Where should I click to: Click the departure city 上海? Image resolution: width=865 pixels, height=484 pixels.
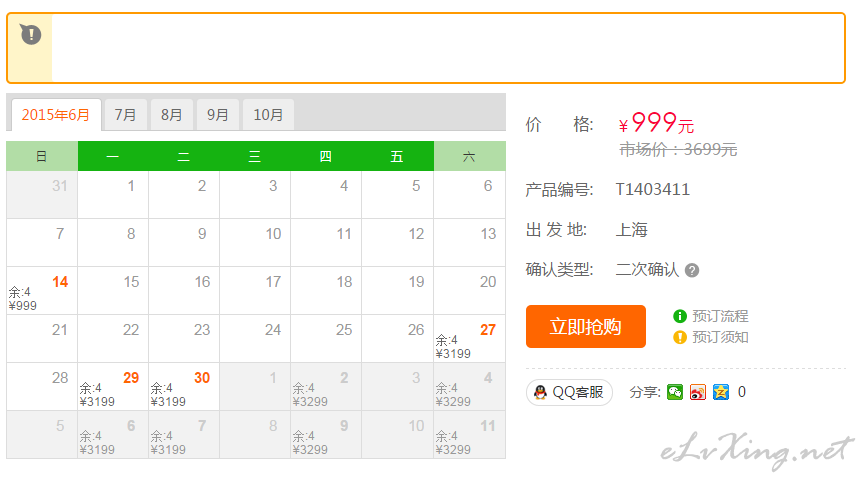pyautogui.click(x=632, y=230)
